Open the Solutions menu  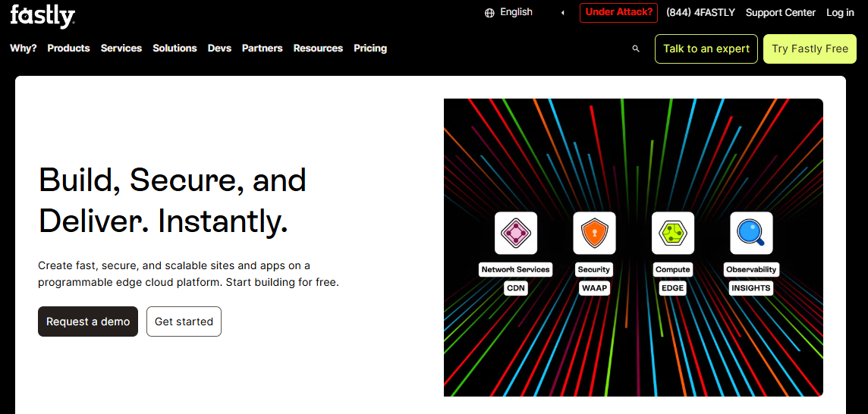tap(175, 49)
